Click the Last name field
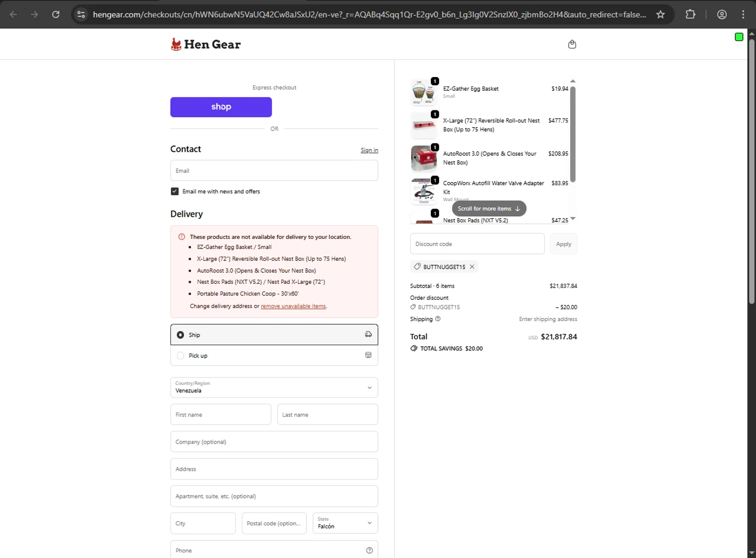 click(328, 414)
